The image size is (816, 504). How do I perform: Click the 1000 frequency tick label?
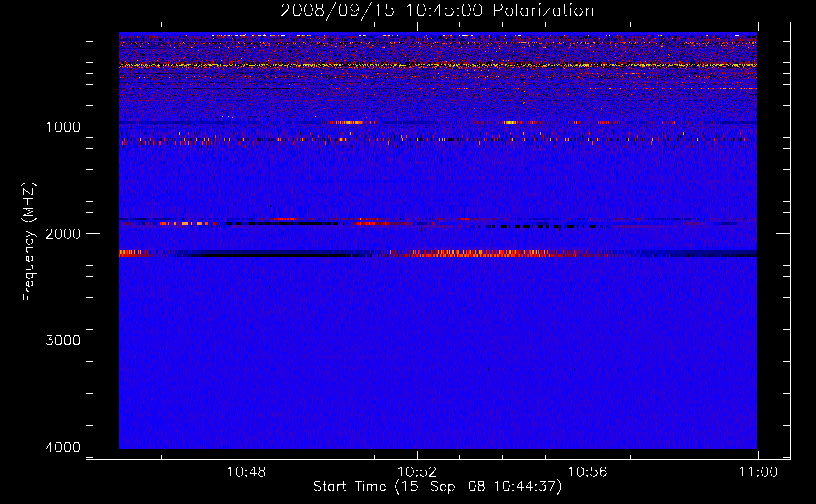pyautogui.click(x=64, y=127)
